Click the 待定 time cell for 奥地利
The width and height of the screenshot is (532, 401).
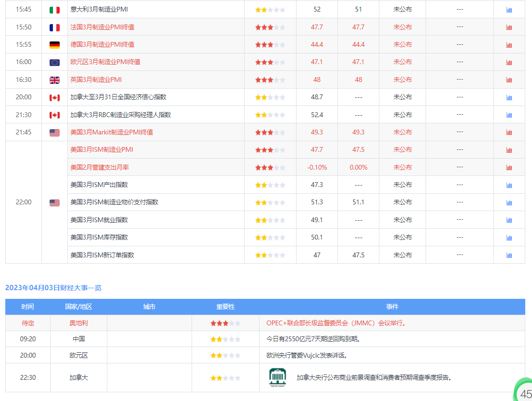28,323
